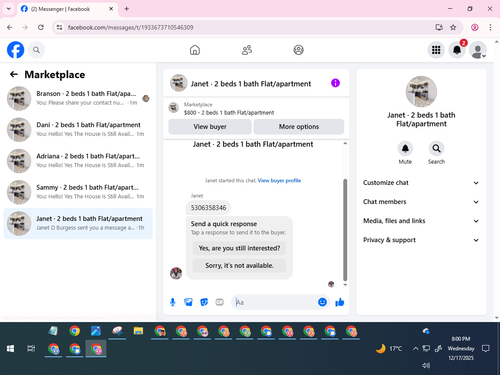The width and height of the screenshot is (500, 375).
Task: Open the View buyer profile link
Action: coord(279,181)
